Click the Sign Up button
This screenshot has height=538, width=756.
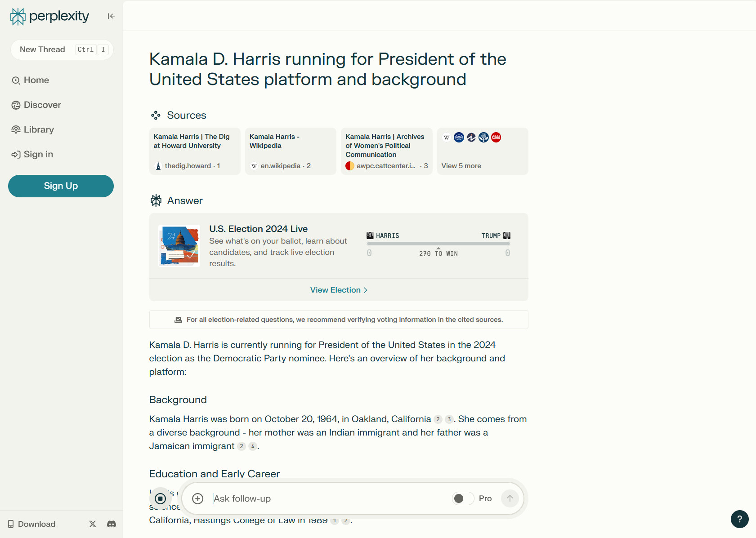(61, 186)
